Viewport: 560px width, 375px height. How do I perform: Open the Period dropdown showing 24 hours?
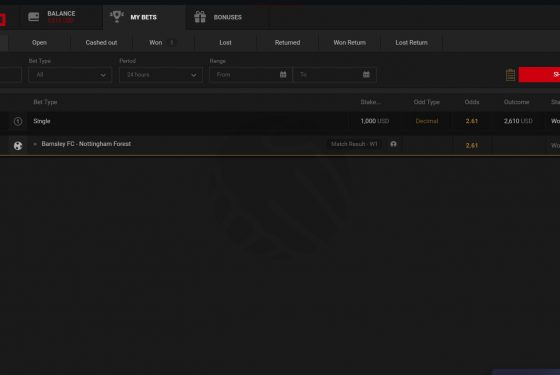(x=161, y=75)
